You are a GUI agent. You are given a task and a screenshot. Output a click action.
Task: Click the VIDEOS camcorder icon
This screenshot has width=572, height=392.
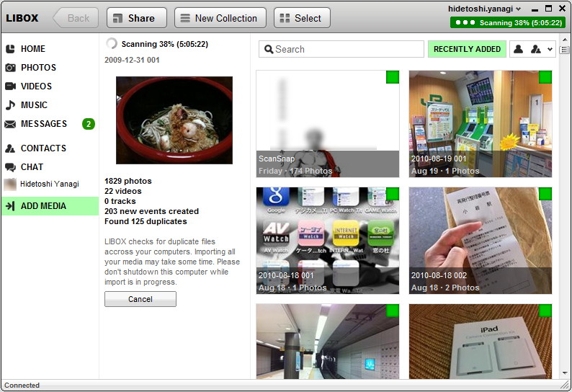(10, 86)
